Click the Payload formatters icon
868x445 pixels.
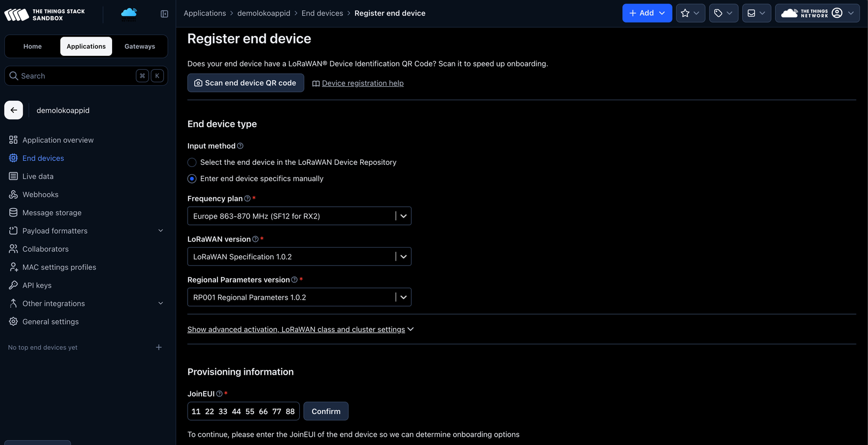(13, 231)
